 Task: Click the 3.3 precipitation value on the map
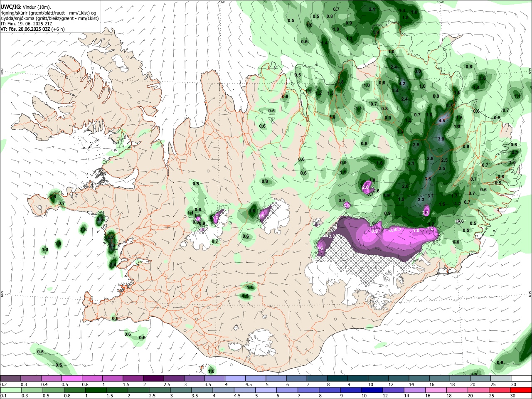coord(421,199)
